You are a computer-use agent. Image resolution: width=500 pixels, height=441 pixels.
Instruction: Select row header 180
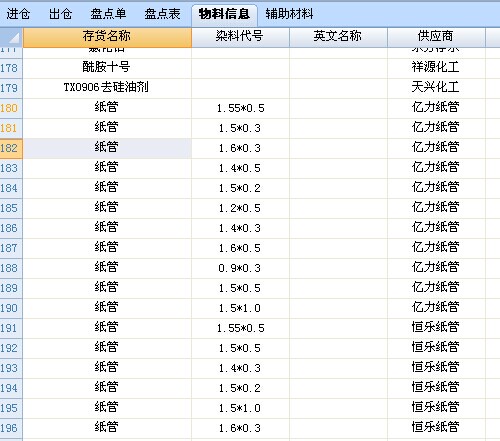tap(11, 108)
